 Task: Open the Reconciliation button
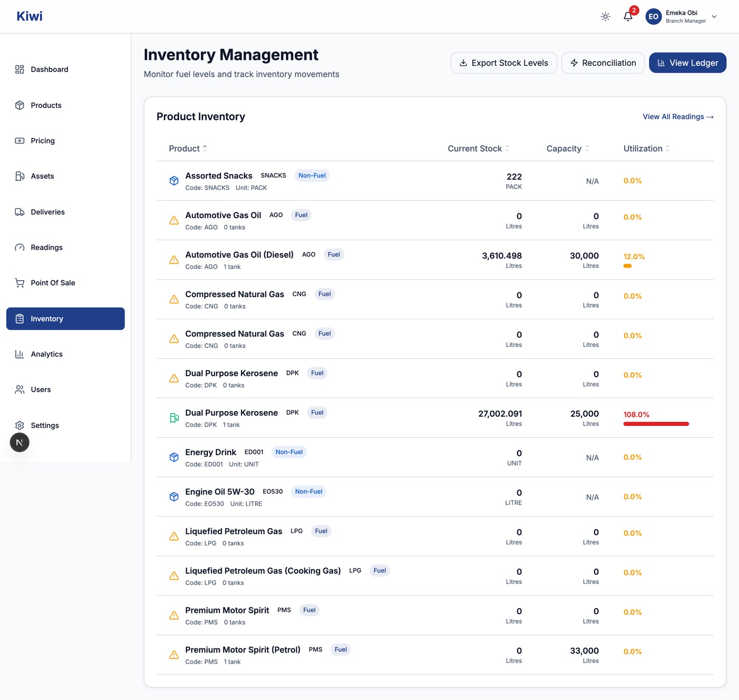[603, 63]
